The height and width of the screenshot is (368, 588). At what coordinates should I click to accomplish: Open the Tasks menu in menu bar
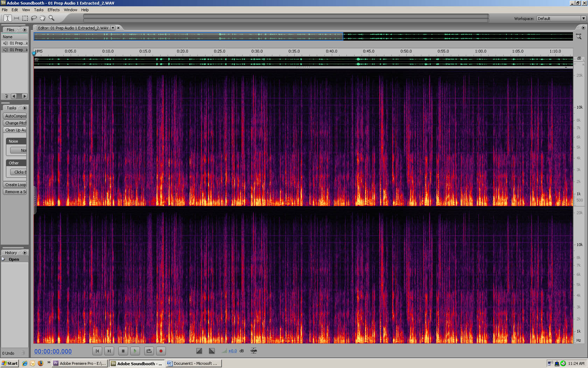click(x=38, y=10)
